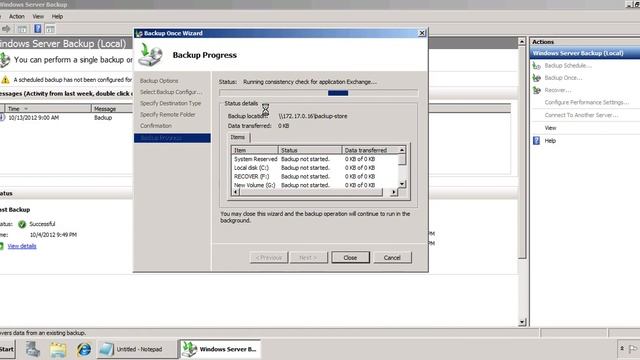The height and width of the screenshot is (360, 640).
Task: Click Windows Server Backup taskbar button
Action: click(220, 349)
